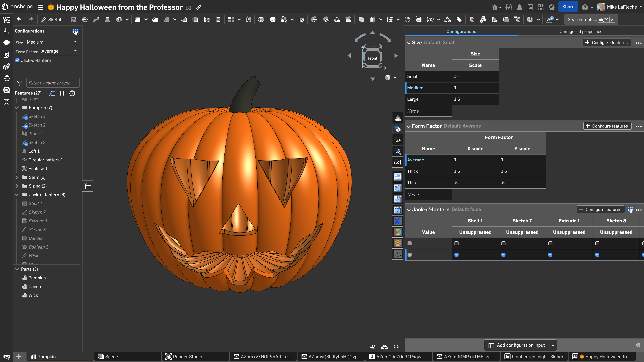
Task: Check Sketch 7 checkbox in unchecked row
Action: coord(503,243)
